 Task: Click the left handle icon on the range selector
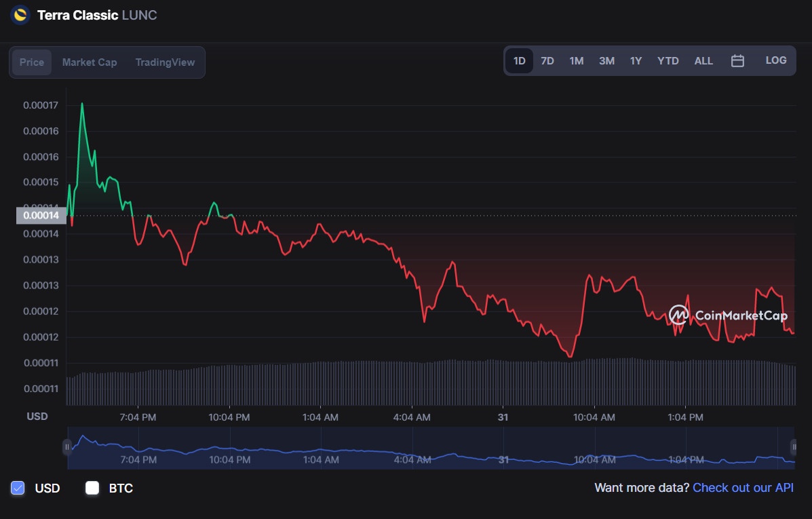click(x=67, y=447)
